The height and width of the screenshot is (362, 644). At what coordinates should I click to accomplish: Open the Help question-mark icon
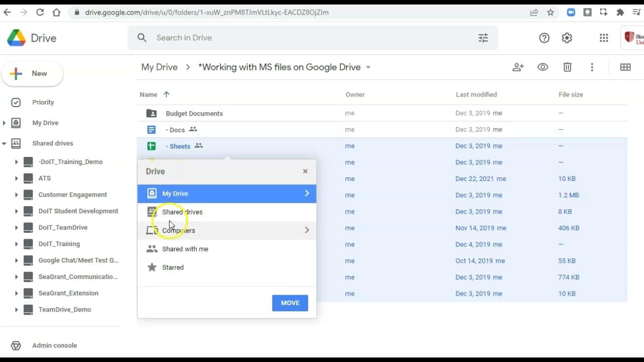coord(544,38)
